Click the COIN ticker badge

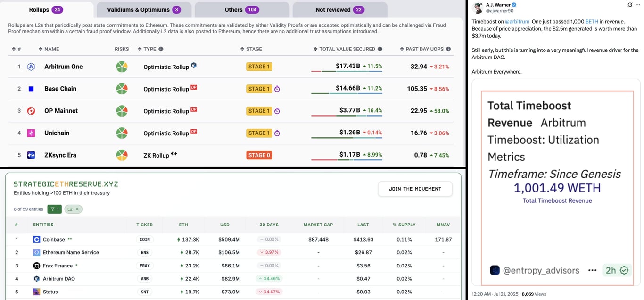click(145, 240)
